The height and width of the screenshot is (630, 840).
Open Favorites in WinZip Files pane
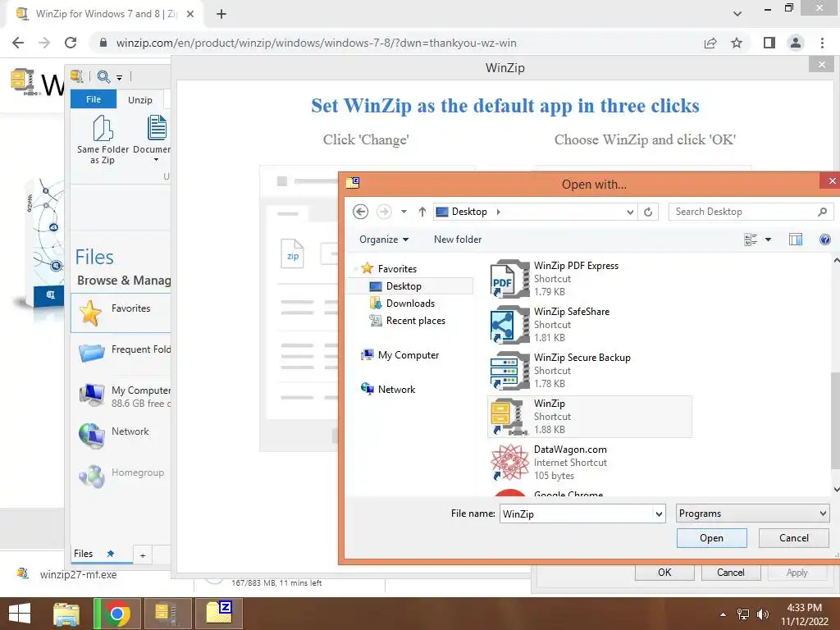(121, 313)
